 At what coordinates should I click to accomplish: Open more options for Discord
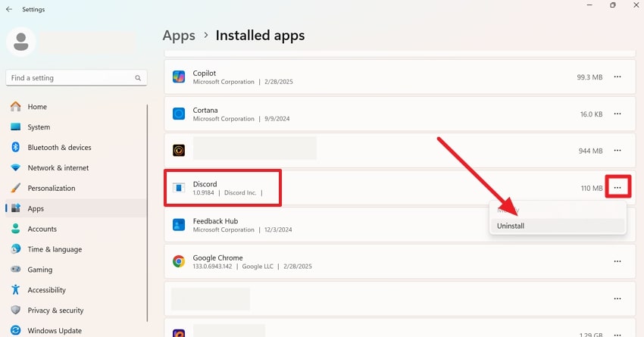coord(617,188)
